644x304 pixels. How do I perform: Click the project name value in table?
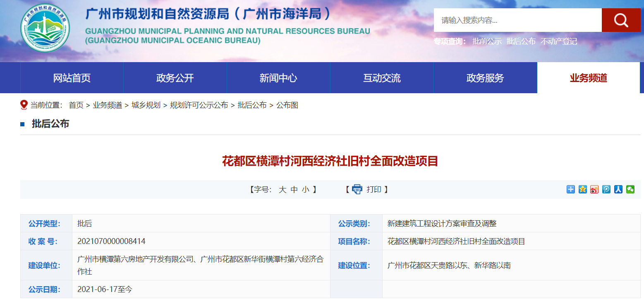[x=456, y=241]
